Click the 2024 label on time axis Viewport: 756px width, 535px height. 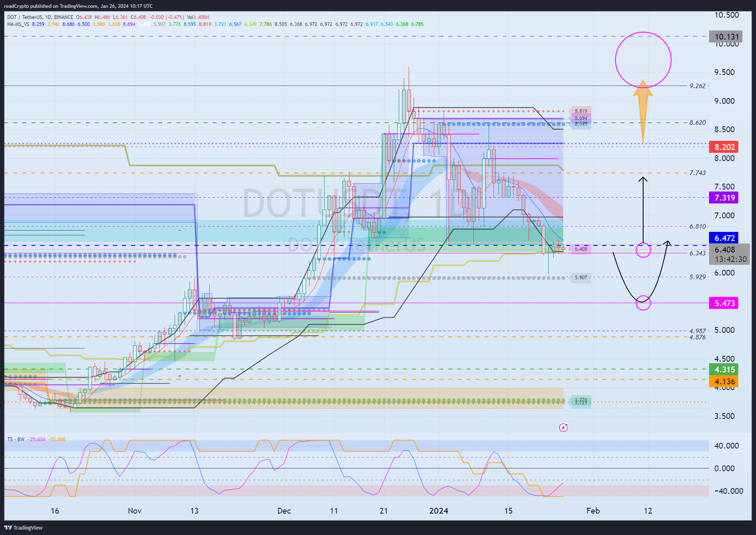[438, 511]
